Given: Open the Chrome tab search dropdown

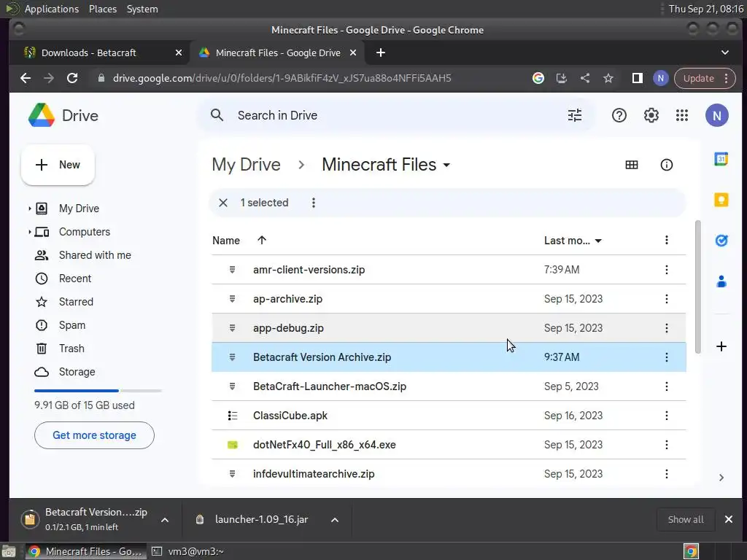Looking at the screenshot, I should tap(724, 52).
